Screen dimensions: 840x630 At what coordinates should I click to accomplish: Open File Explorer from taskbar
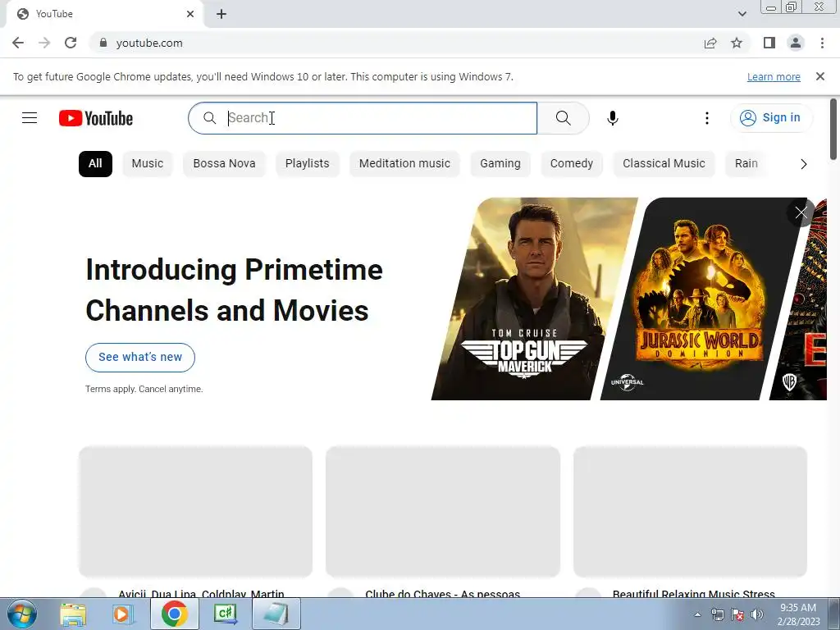point(73,614)
